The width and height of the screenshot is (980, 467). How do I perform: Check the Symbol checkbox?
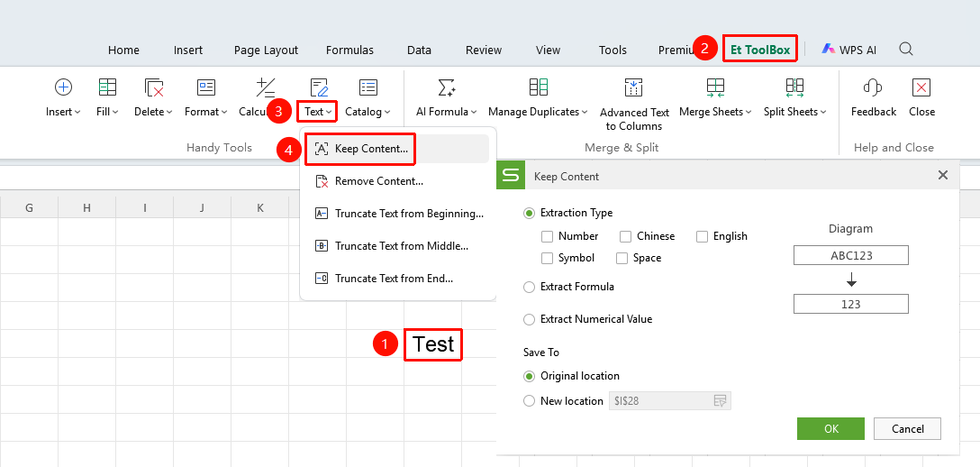548,258
